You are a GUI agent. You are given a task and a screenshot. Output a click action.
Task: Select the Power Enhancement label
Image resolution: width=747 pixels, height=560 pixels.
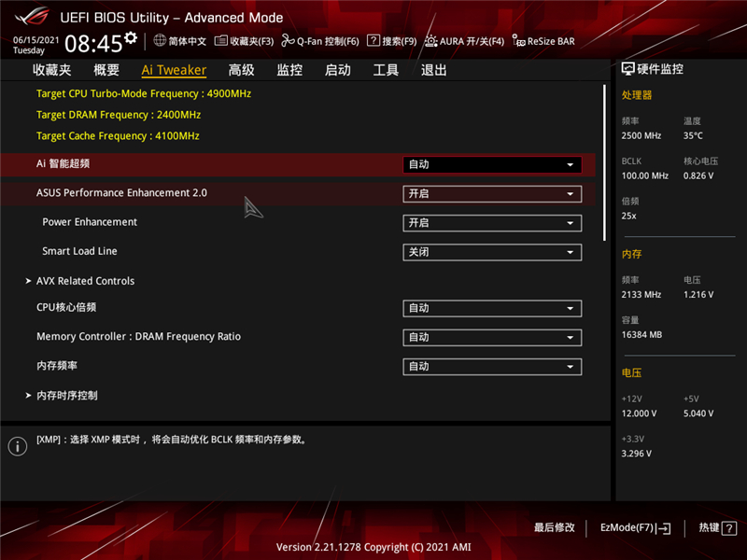[x=90, y=222]
